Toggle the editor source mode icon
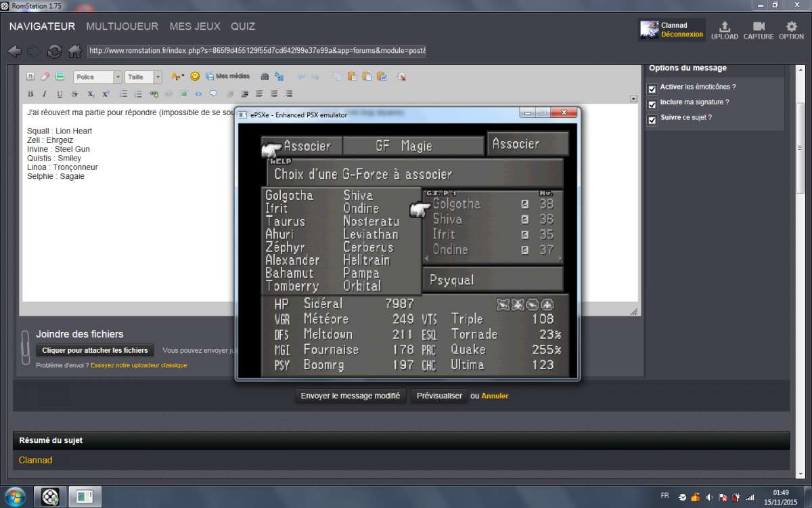812x508 pixels. coord(30,77)
